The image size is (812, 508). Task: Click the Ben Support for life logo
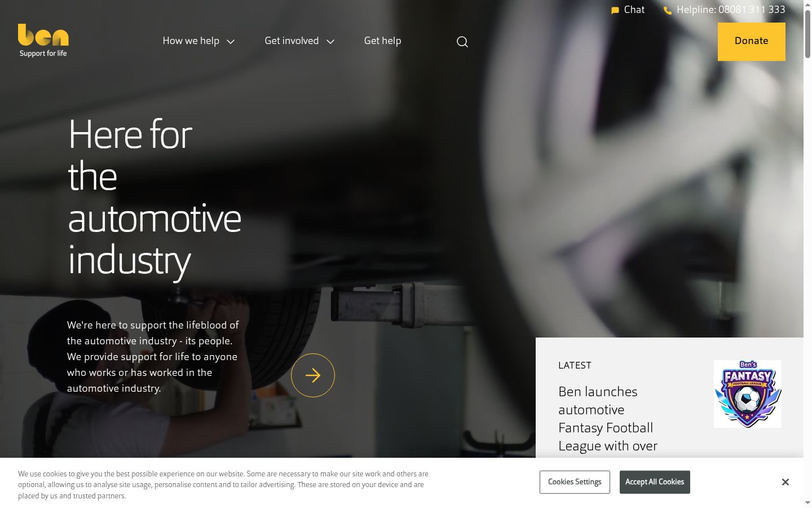(x=43, y=41)
